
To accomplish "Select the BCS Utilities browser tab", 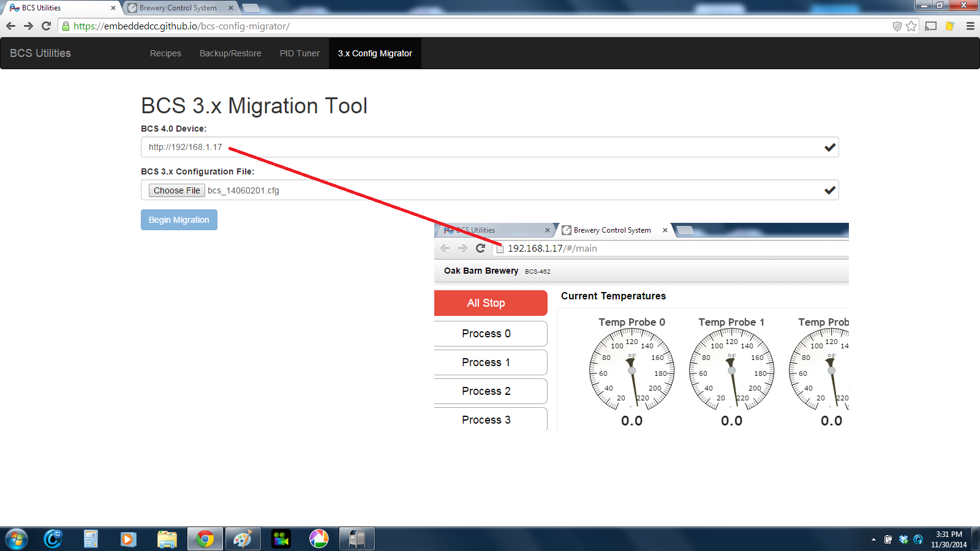I will 60,8.
